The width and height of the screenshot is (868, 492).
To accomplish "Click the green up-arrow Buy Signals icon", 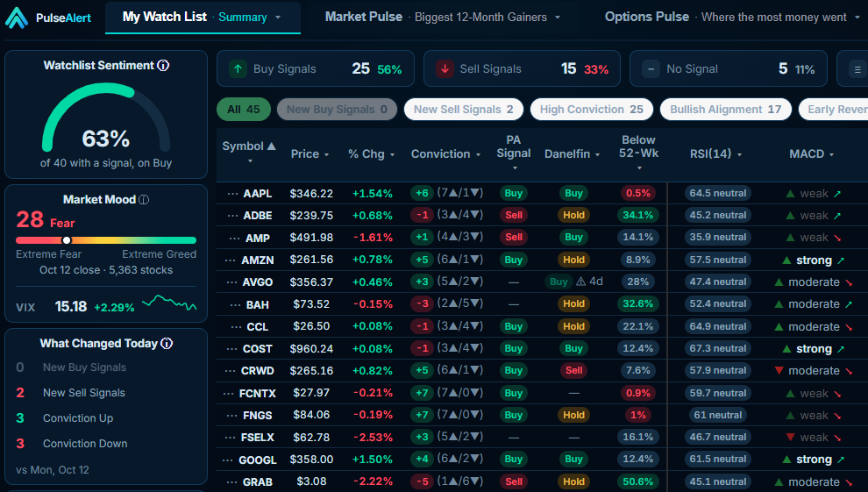I will coord(238,69).
